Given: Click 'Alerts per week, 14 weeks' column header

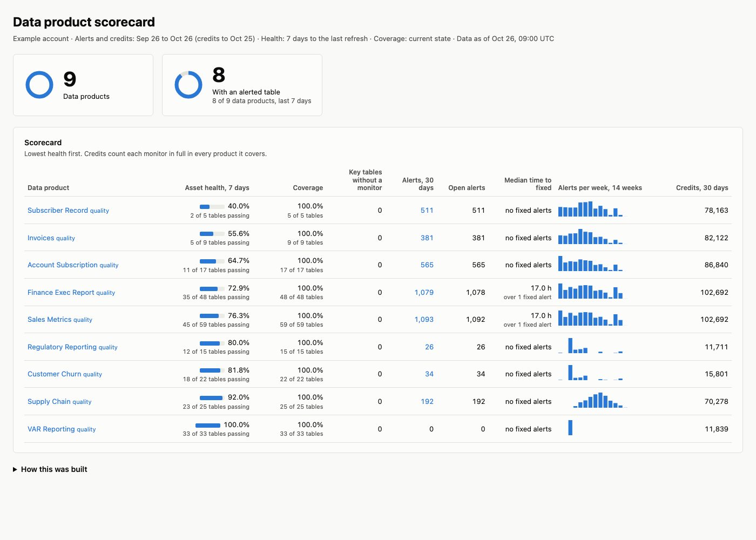Looking at the screenshot, I should coord(600,188).
